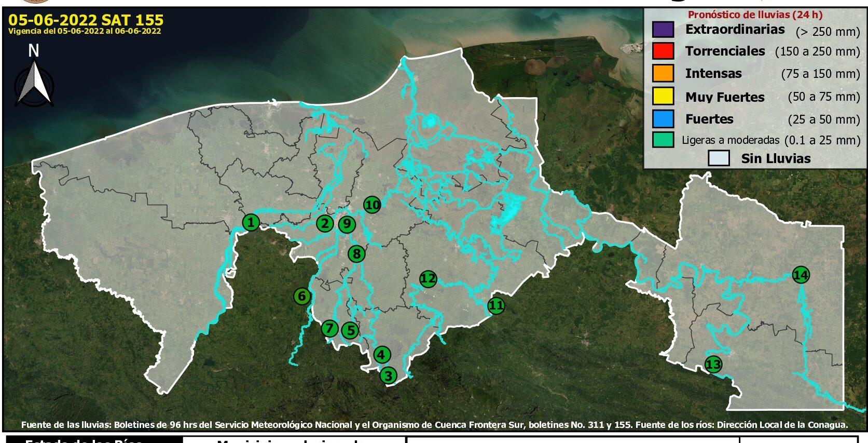Click the marker labeled 8
This screenshot has width=868, height=443.
coord(356,254)
